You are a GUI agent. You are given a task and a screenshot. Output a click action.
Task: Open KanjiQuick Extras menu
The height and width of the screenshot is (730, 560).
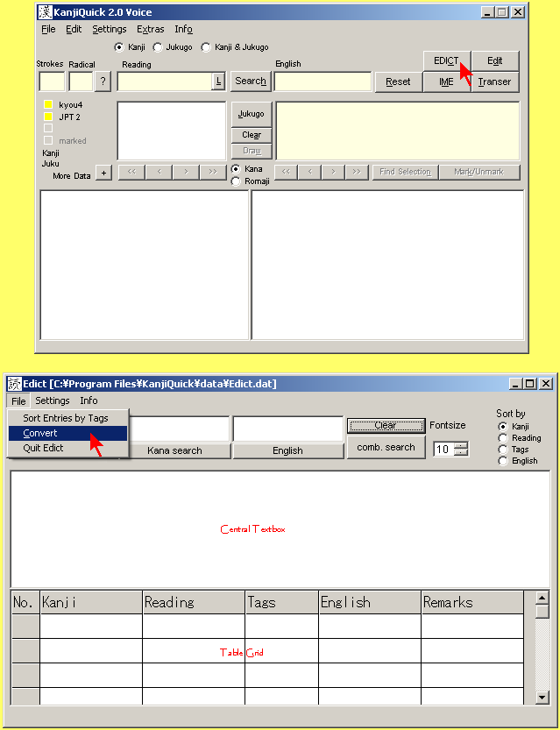click(151, 29)
